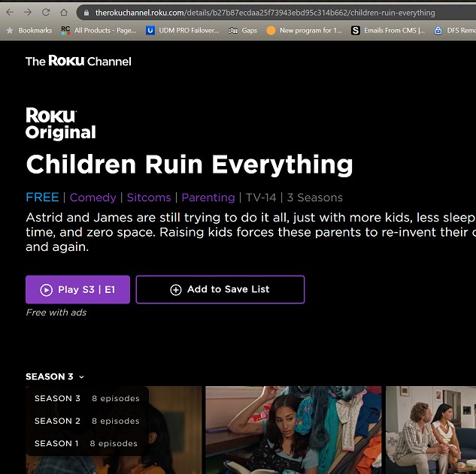Play S3 E1 of the show
476x474 pixels.
(77, 289)
